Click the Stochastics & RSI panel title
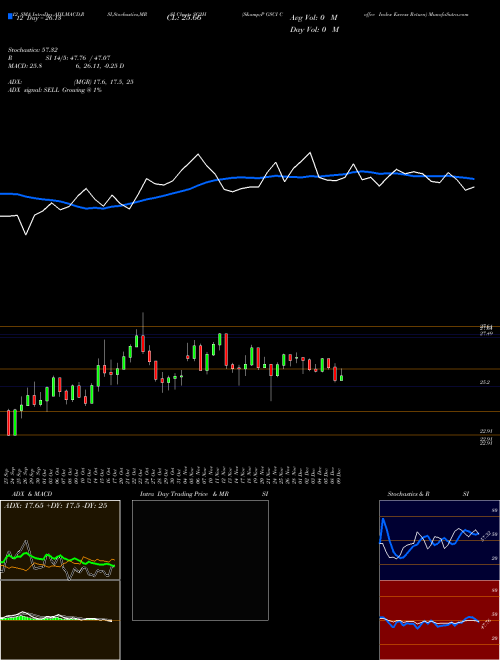The width and height of the screenshot is (500, 660). (x=428, y=494)
